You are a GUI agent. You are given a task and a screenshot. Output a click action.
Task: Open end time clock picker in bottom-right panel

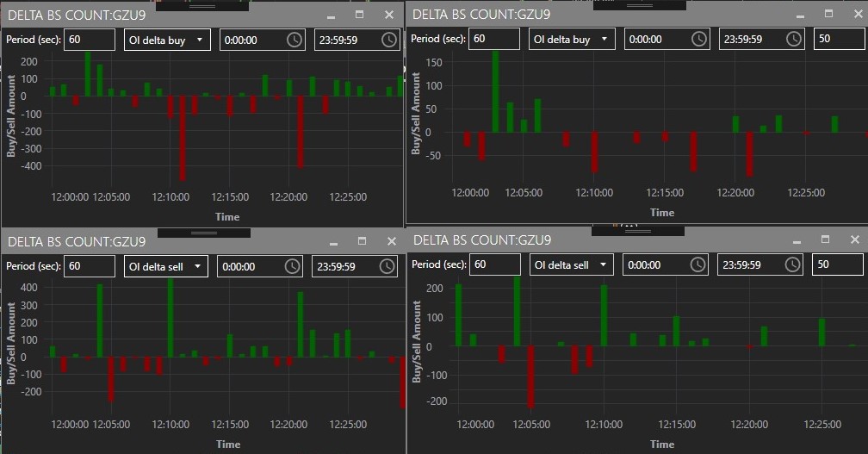pyautogui.click(x=793, y=264)
